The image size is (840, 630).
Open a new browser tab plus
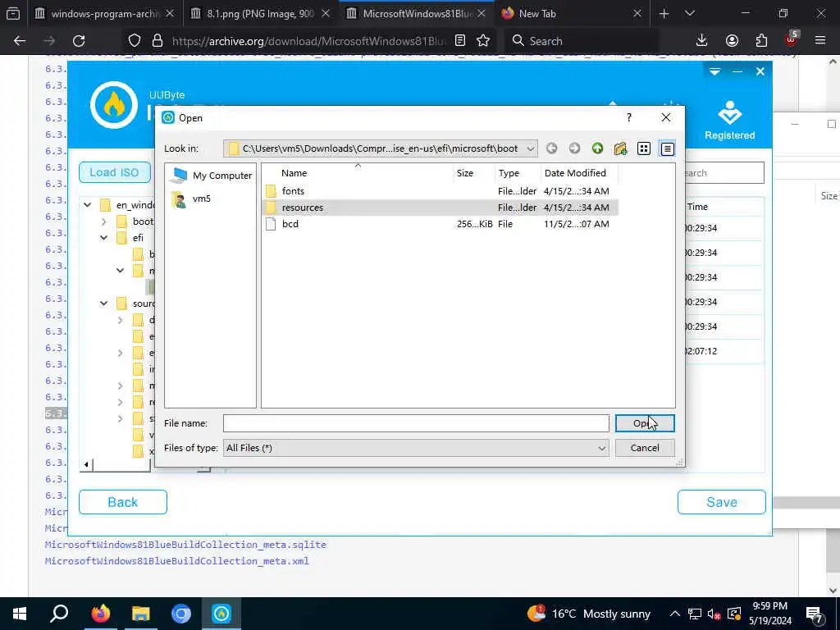[x=664, y=14]
